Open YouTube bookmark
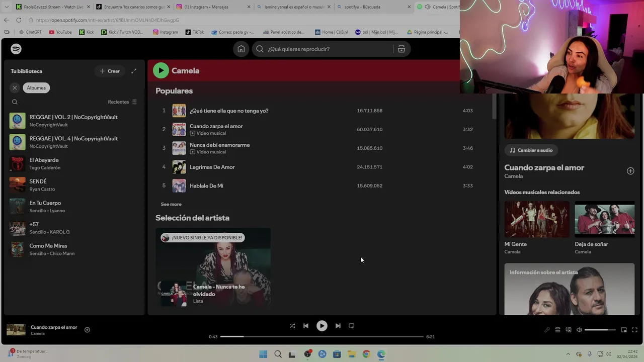Image resolution: width=644 pixels, height=362 pixels. tap(60, 32)
